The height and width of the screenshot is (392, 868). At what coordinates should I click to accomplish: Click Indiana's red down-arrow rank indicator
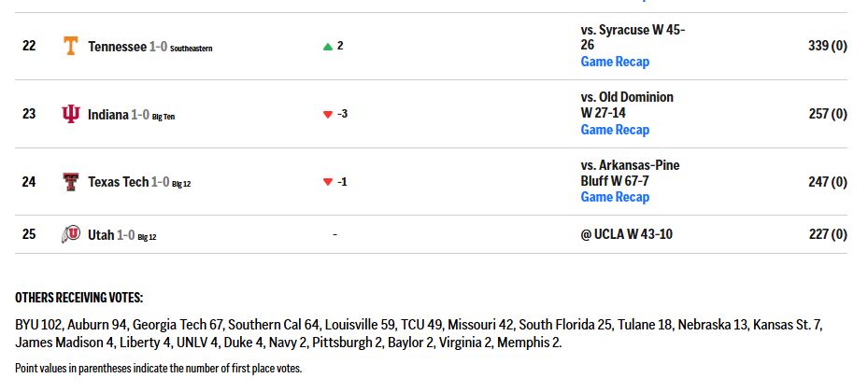point(328,115)
